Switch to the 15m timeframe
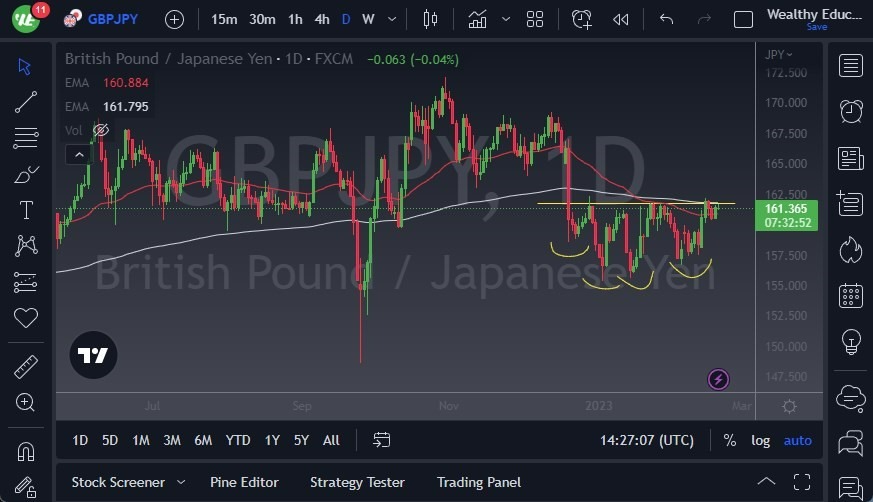873x502 pixels. point(224,19)
